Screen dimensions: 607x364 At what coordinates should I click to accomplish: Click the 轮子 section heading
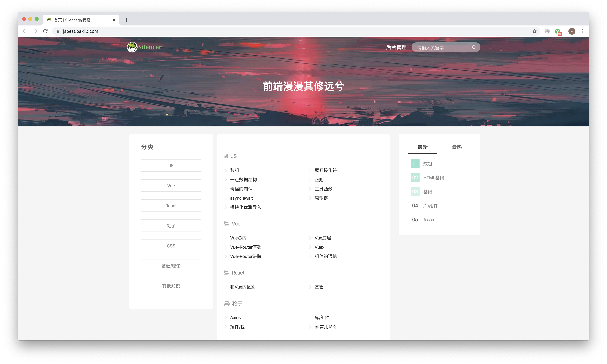coord(237,303)
